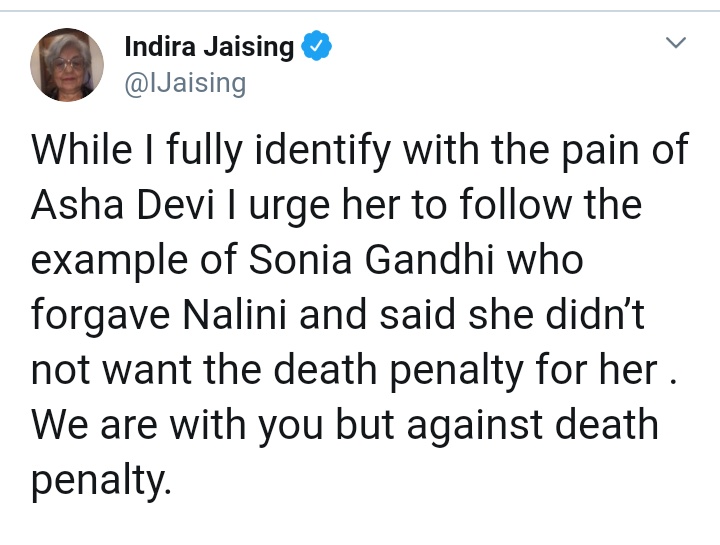Open the tweet options chevron menu
This screenshot has width=720, height=545.
pyautogui.click(x=676, y=43)
